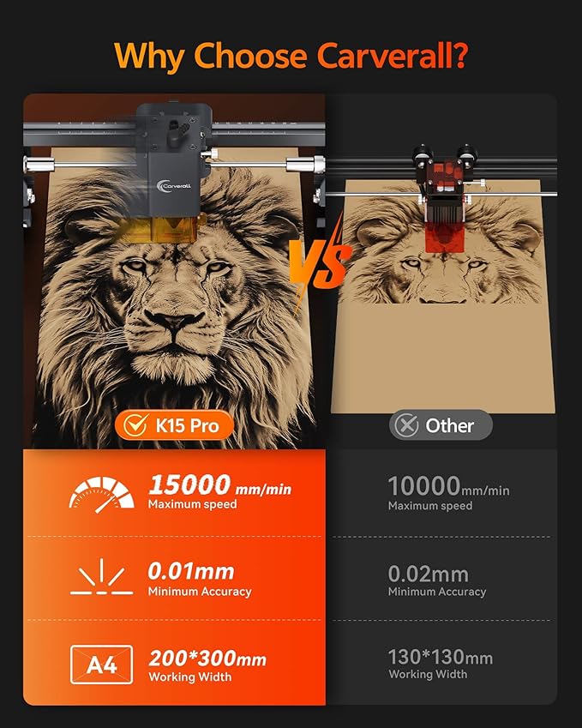This screenshot has width=582, height=728.
Task: Click the 0.01mm Minimum Accuracy text
Action: click(x=200, y=579)
